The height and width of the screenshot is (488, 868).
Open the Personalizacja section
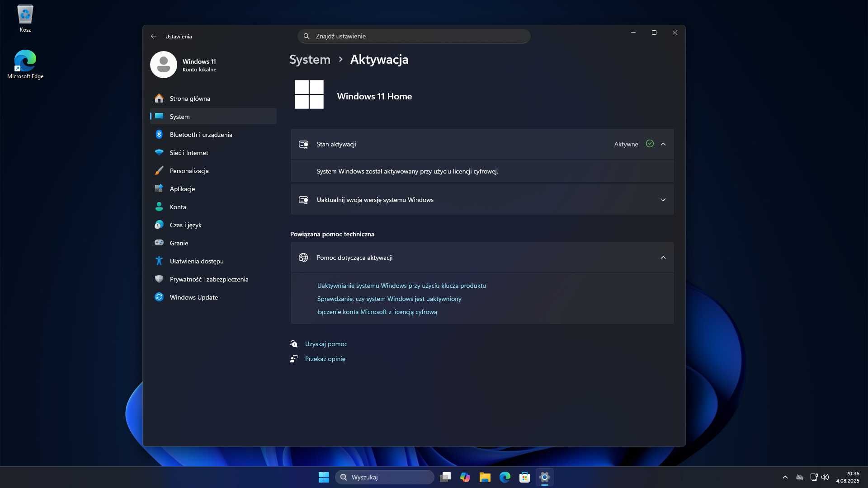[213, 171]
